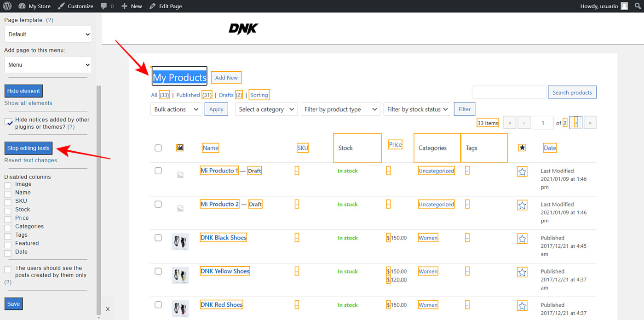Click the WordPress logo icon
This screenshot has width=644, height=320.
(7, 6)
